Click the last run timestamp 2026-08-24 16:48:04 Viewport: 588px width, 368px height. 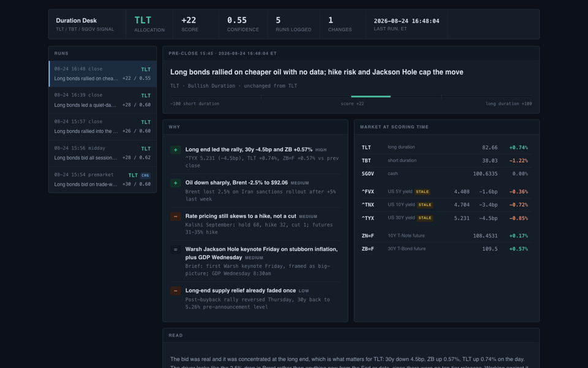(x=407, y=21)
